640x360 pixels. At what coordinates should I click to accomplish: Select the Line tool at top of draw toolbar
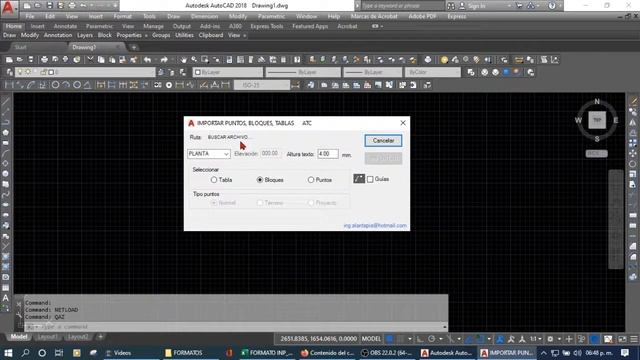coord(5,101)
